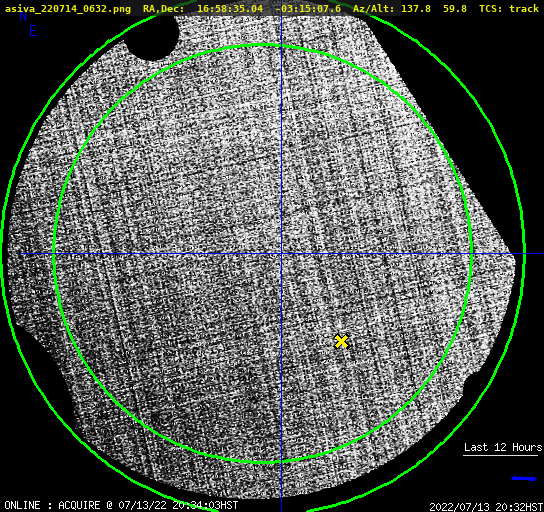This screenshot has height=512, width=544.
Task: Click the azimuth value 137.8
Action: click(416, 9)
